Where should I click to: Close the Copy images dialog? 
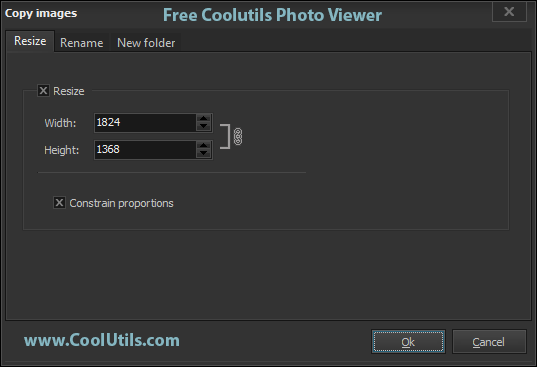click(509, 12)
